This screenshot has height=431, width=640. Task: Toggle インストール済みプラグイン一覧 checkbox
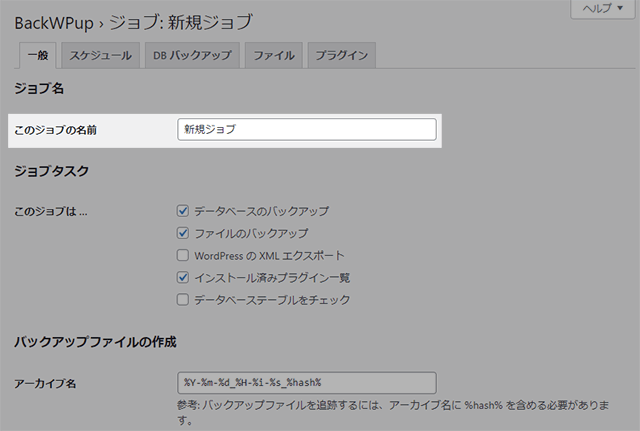point(183,277)
